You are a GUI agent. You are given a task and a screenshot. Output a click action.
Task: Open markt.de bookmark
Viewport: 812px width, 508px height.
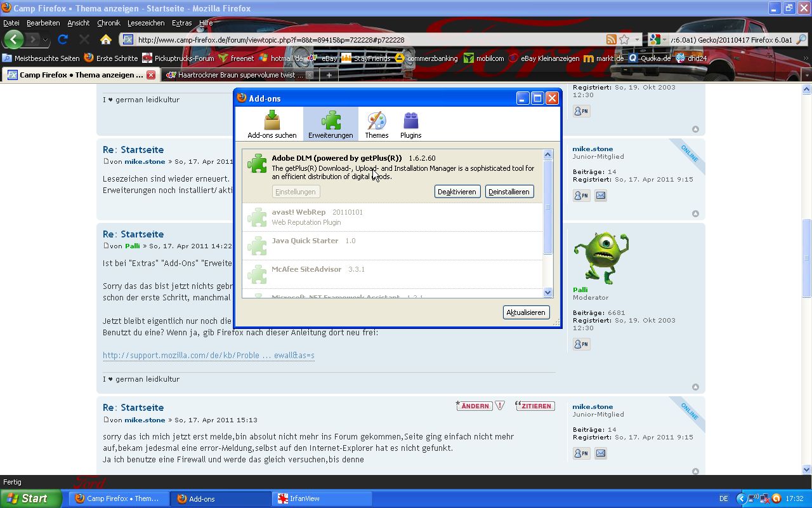coord(604,58)
